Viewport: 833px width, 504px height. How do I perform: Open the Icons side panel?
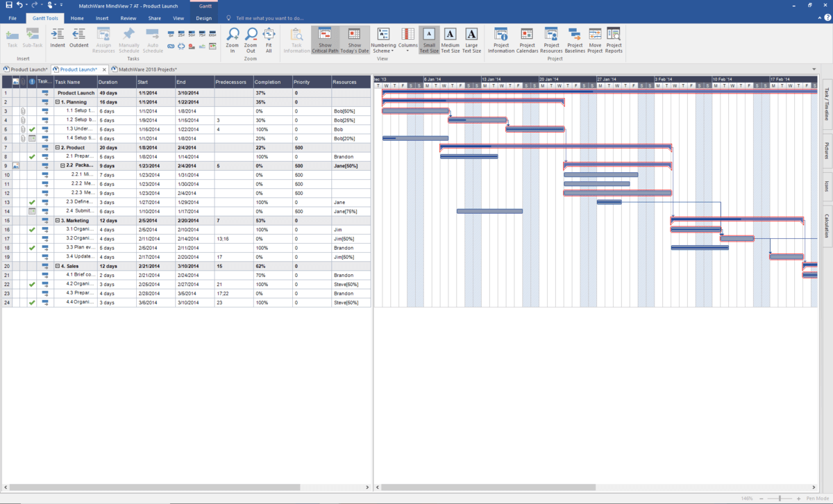[x=826, y=186]
